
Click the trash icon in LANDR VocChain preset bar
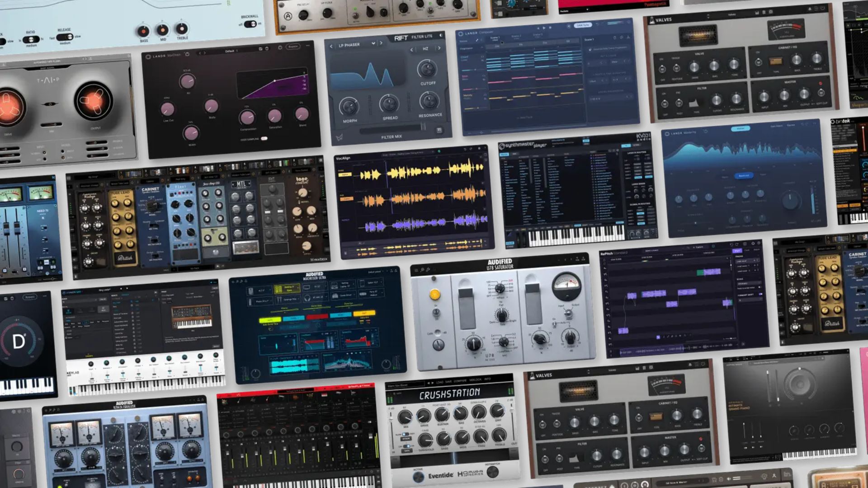coord(267,48)
